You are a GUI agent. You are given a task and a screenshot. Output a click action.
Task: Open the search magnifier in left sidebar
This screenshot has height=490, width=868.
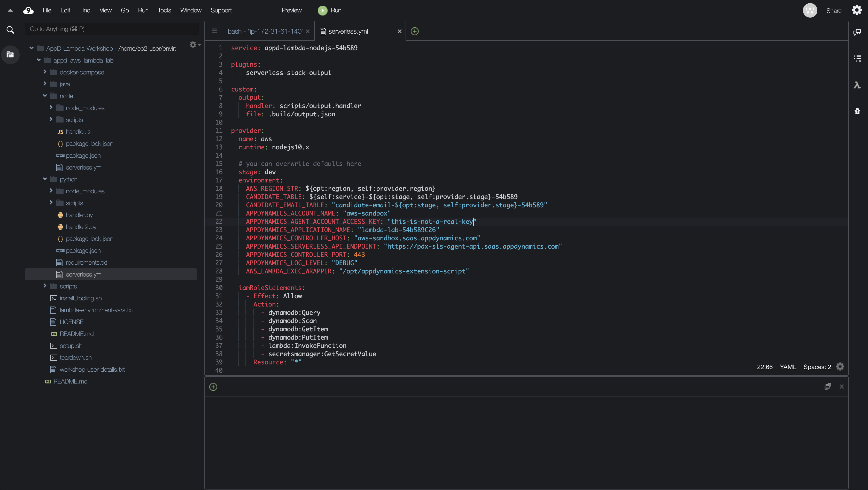pyautogui.click(x=10, y=30)
